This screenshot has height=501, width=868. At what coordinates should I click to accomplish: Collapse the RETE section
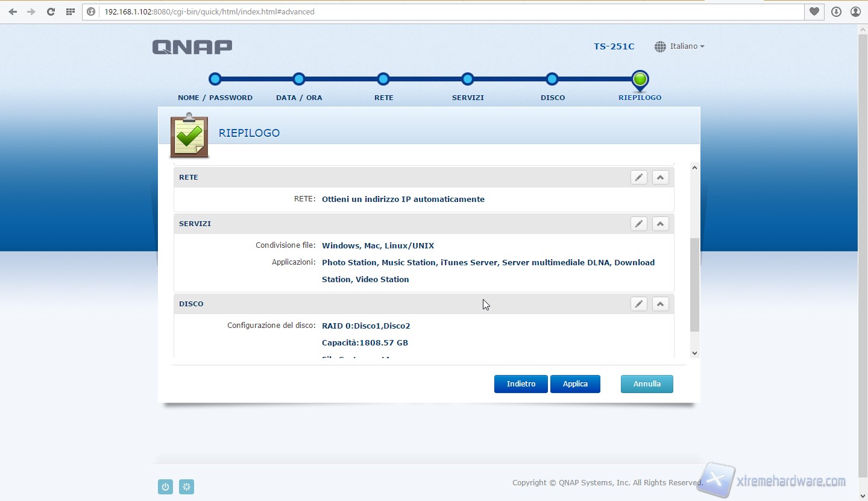660,177
